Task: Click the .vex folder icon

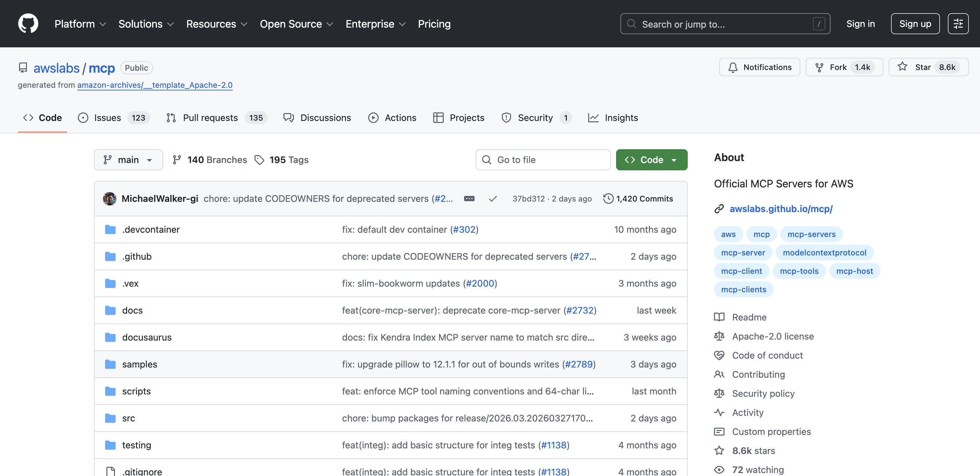Action: 110,283
